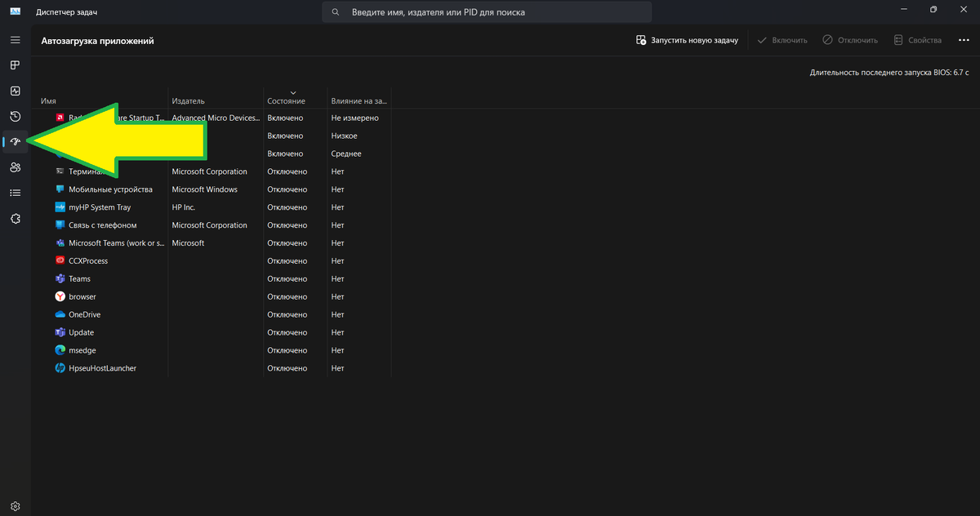Select the Startup apps sidebar icon
This screenshot has height=516, width=980.
15,142
